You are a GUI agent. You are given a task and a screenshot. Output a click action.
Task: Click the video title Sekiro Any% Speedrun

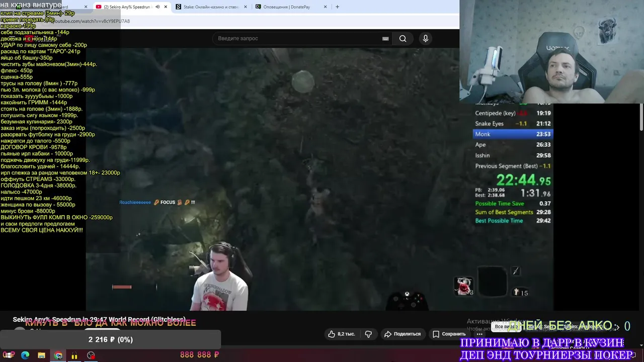click(99, 319)
